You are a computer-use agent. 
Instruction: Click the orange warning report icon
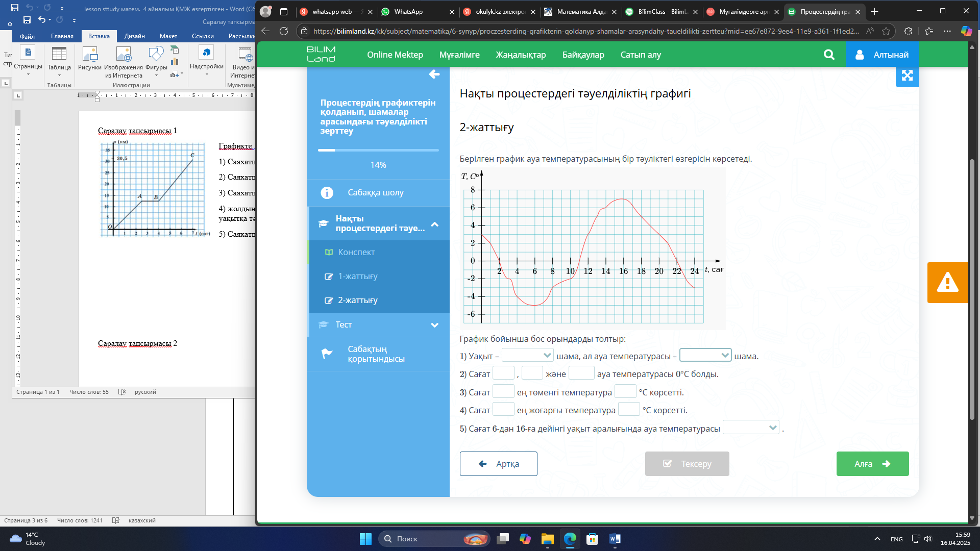947,283
